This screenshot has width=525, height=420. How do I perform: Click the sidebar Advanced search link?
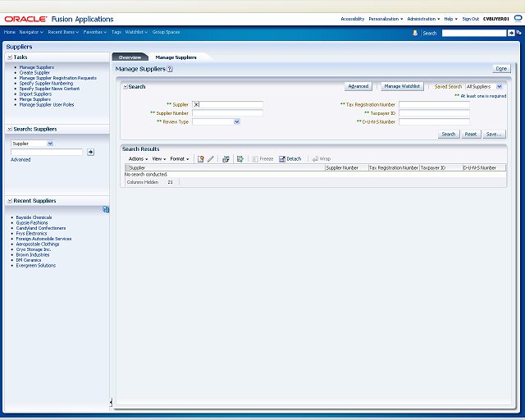(21, 160)
